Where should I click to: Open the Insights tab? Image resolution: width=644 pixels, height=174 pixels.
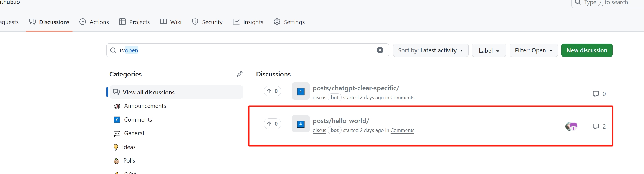tap(248, 22)
